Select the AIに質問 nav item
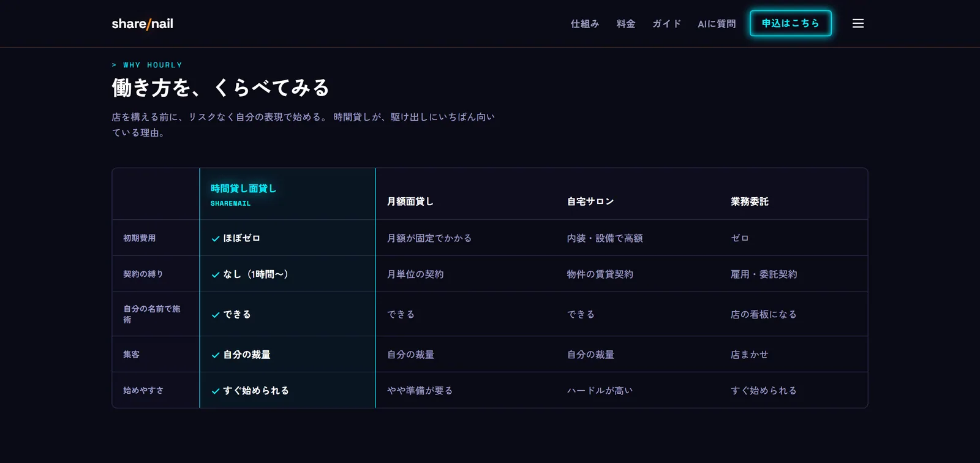 click(717, 24)
